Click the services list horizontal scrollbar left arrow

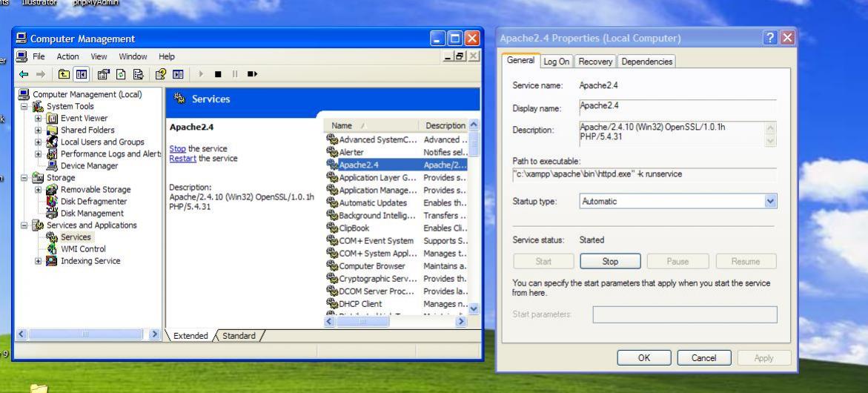click(329, 321)
